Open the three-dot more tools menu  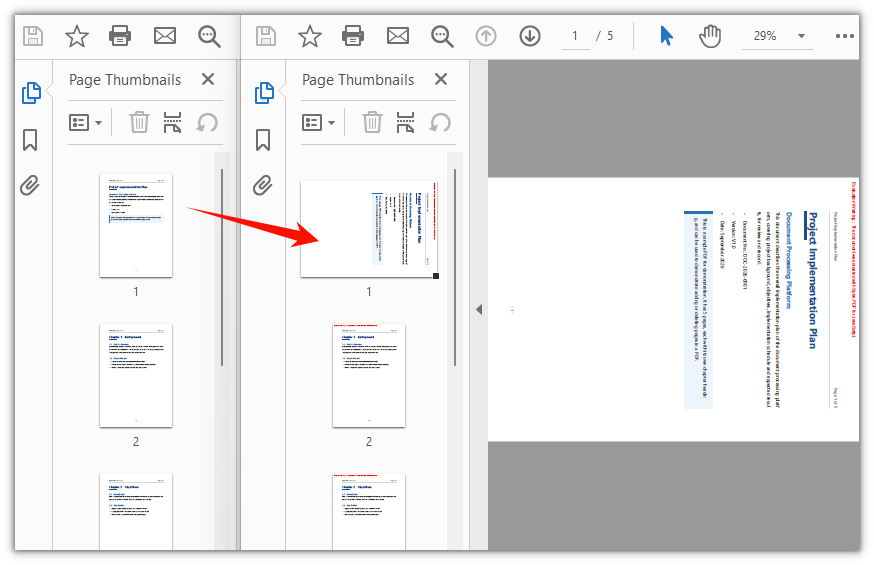coord(844,36)
